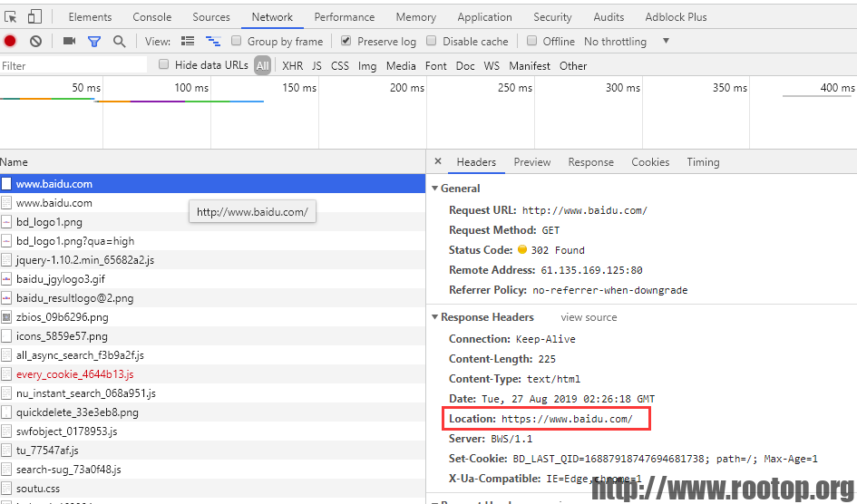
Task: Toggle the device toolbar icon
Action: tap(34, 17)
